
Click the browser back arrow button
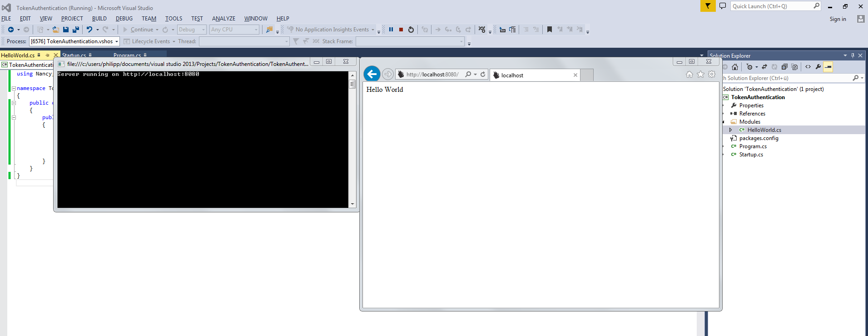372,74
